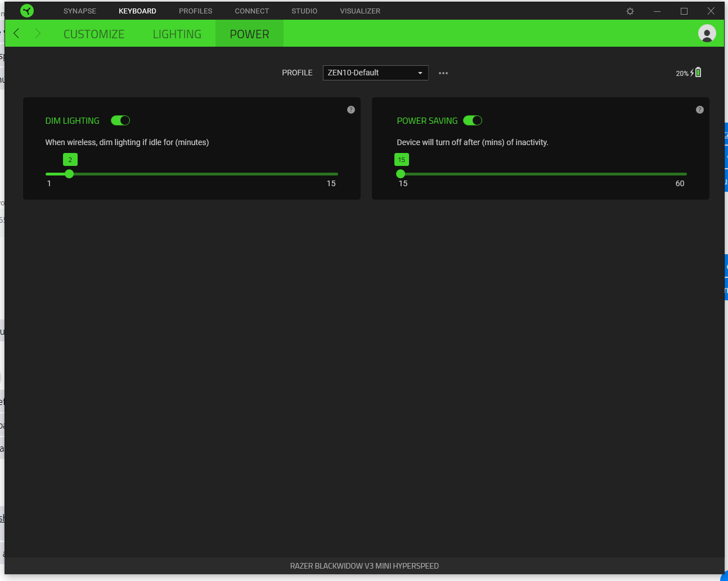Click the DIM LIGHTING heading
Viewport: 728px width, 581px height.
(x=73, y=120)
